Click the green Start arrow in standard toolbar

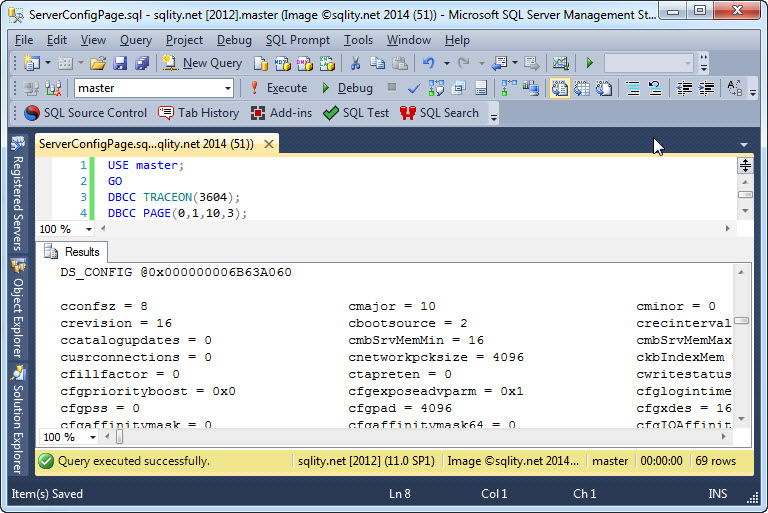click(x=590, y=63)
